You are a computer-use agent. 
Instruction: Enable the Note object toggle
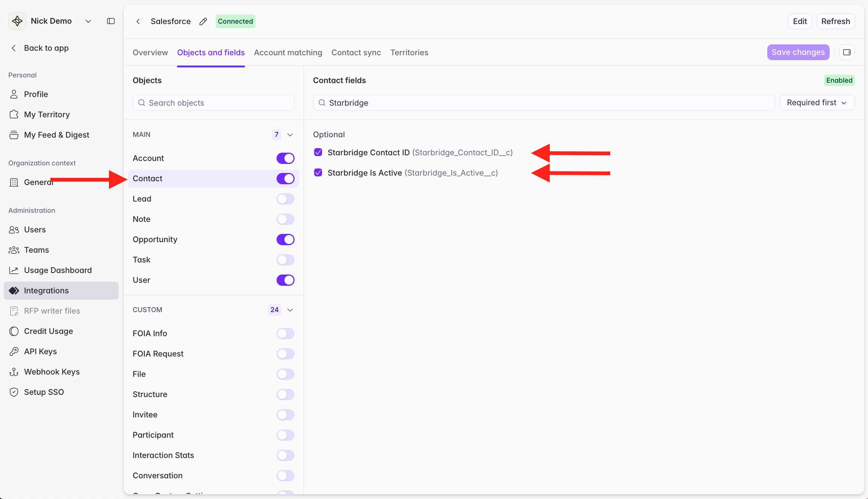click(286, 219)
